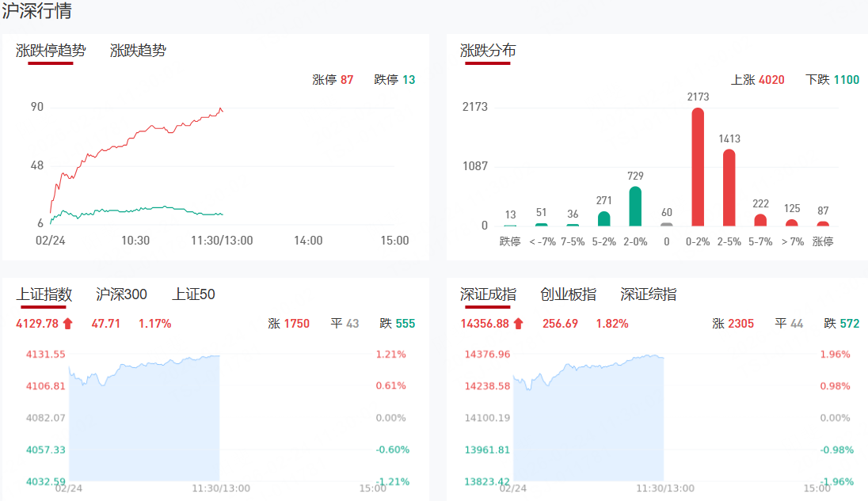Click the green 跌停 trend line
The height and width of the screenshot is (501, 868).
pos(139,210)
